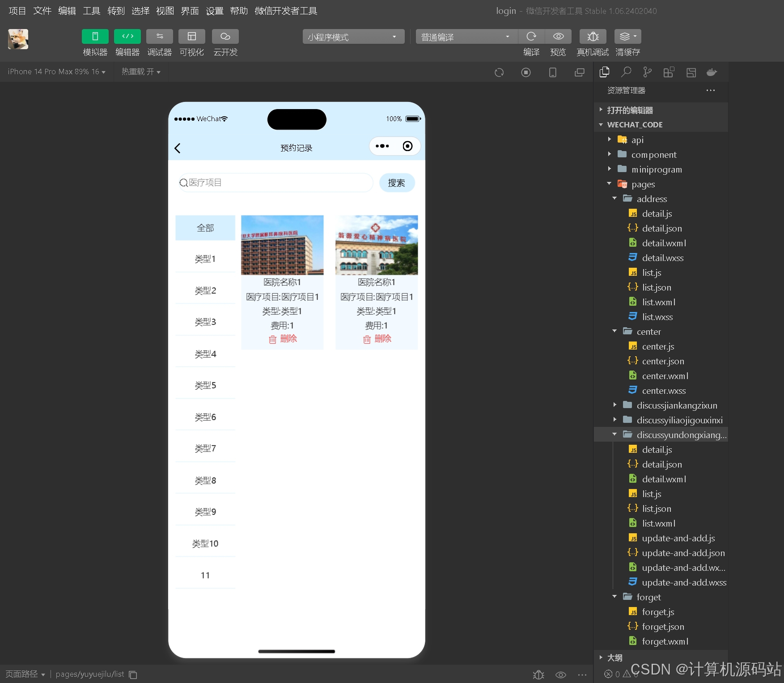Open the 项目 menu
The width and height of the screenshot is (784, 683).
[x=17, y=11]
